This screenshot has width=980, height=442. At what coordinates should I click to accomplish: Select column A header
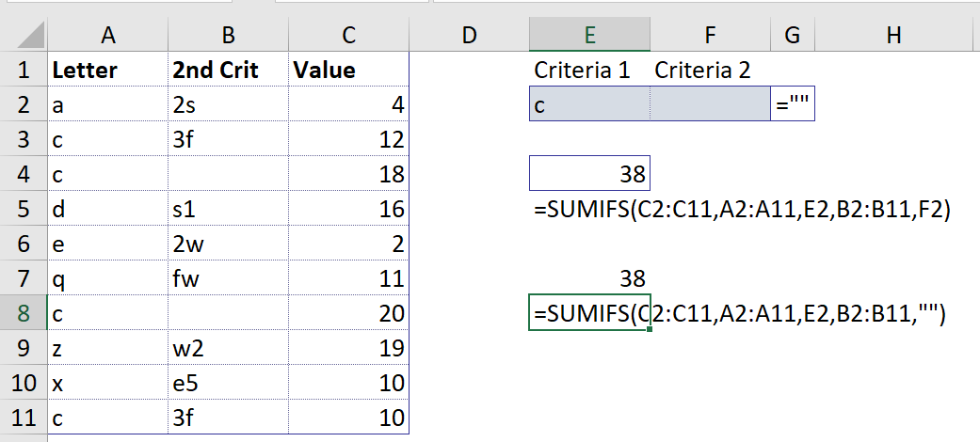point(107,35)
